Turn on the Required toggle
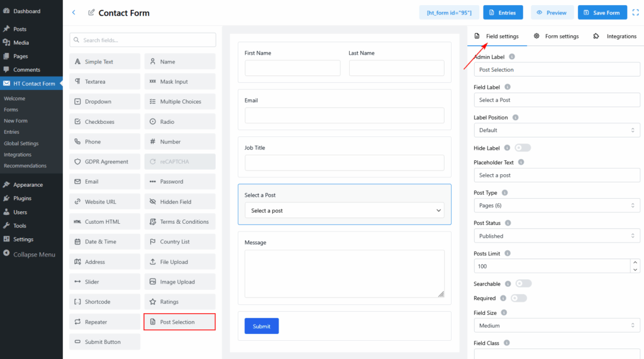The height and width of the screenshot is (359, 644). pos(519,298)
